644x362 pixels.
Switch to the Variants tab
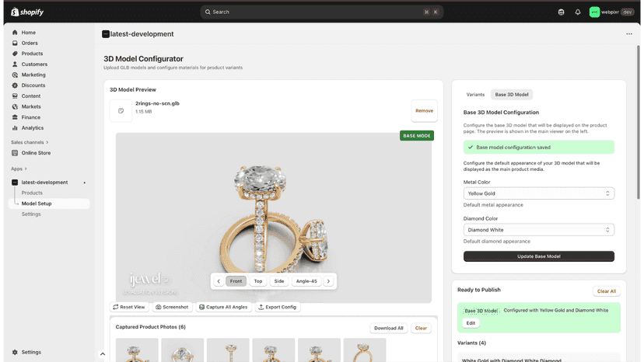pyautogui.click(x=475, y=95)
